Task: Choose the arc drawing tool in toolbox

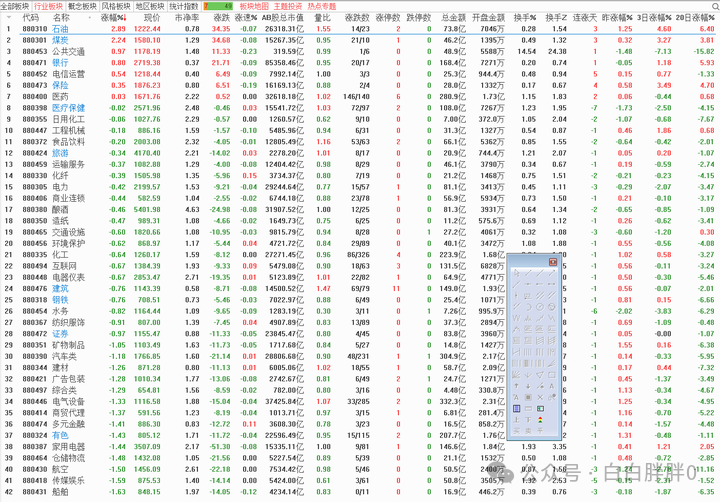Action: pyautogui.click(x=528, y=307)
